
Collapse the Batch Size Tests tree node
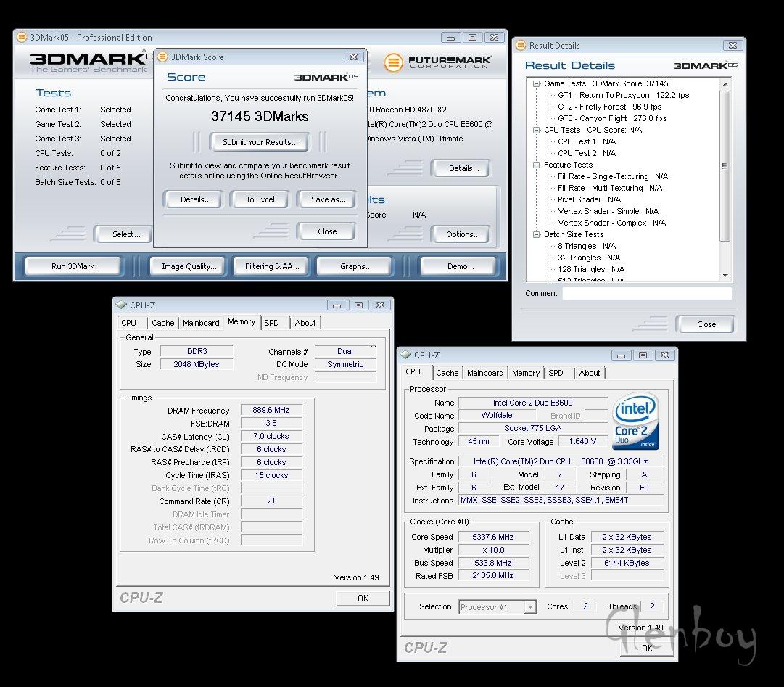coord(537,234)
